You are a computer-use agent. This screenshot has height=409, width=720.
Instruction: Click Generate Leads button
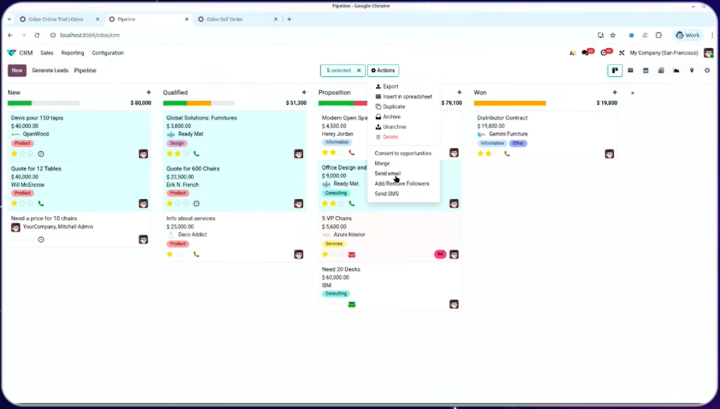(x=50, y=71)
